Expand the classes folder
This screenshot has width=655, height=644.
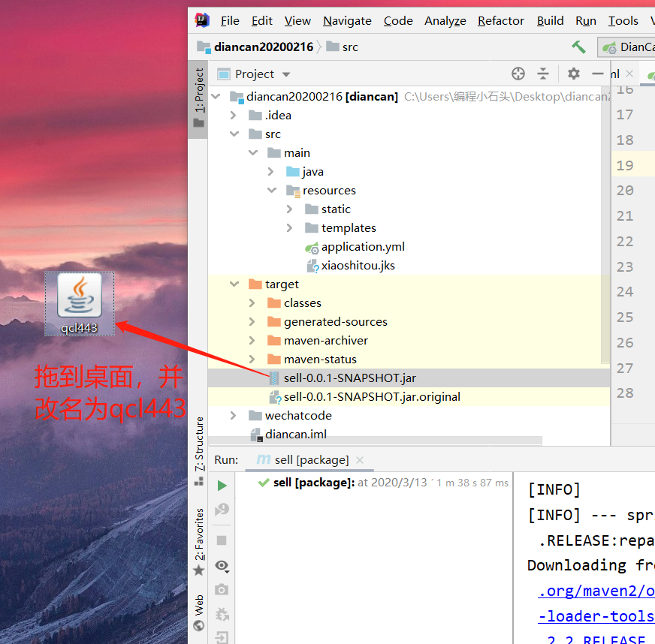(252, 303)
